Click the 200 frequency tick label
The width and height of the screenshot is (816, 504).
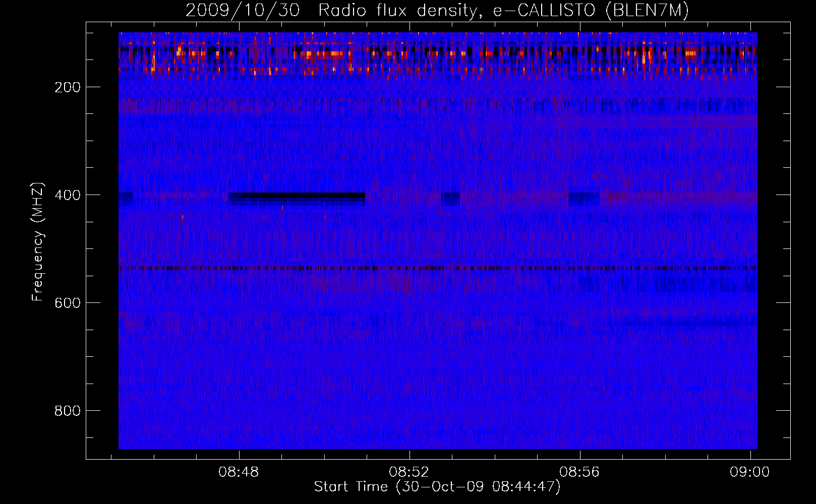tap(68, 87)
